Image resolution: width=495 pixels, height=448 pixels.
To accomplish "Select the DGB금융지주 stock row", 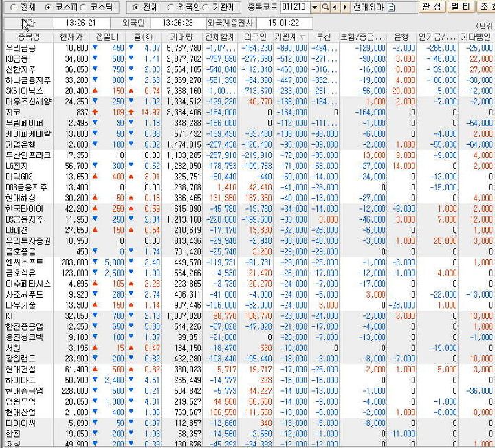I will pos(249,188).
